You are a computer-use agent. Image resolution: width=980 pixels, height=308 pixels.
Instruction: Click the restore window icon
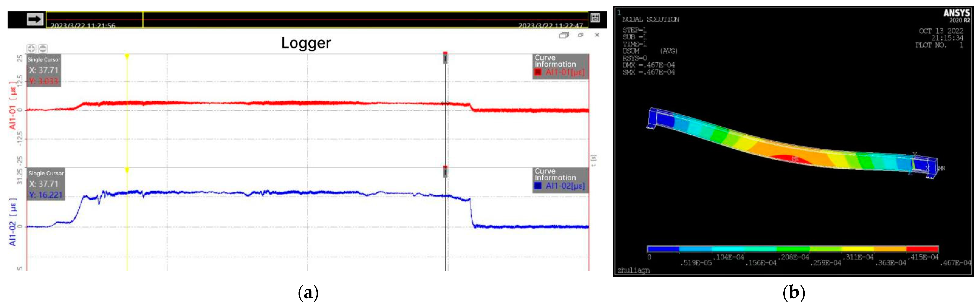pyautogui.click(x=581, y=35)
